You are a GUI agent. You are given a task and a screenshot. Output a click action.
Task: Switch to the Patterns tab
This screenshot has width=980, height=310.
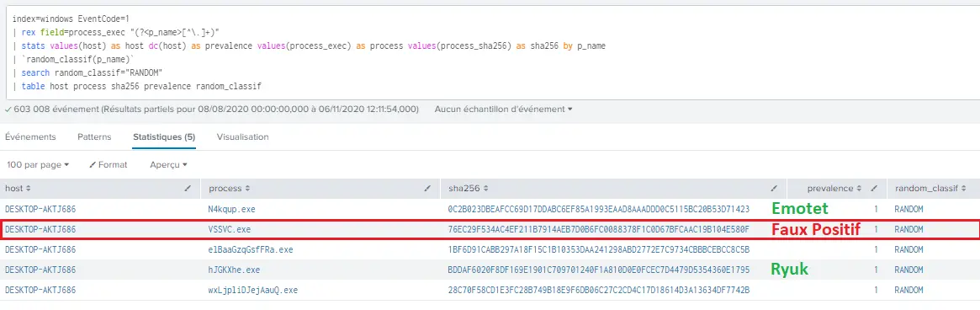point(94,136)
